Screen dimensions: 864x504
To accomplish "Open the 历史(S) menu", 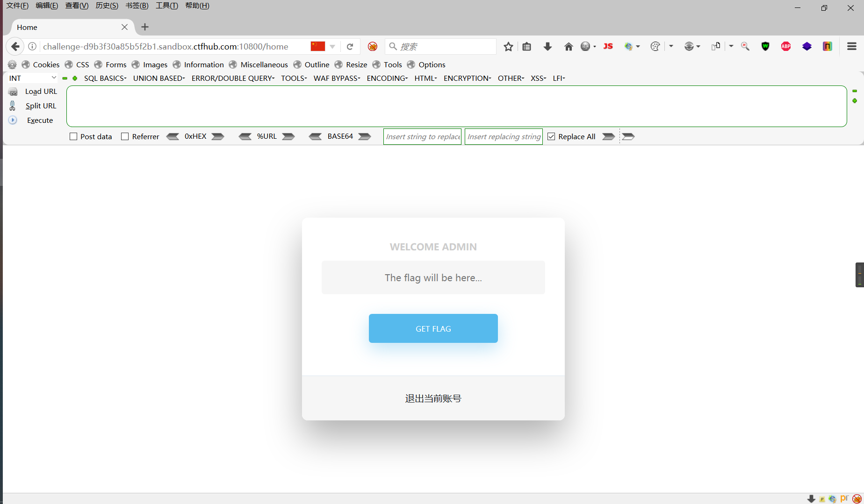I will (107, 6).
